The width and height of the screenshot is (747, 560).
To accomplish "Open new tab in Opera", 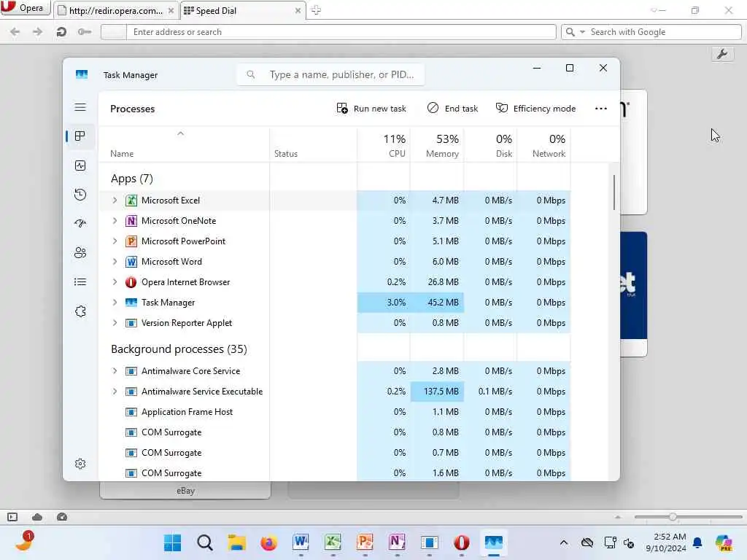I will [x=316, y=10].
